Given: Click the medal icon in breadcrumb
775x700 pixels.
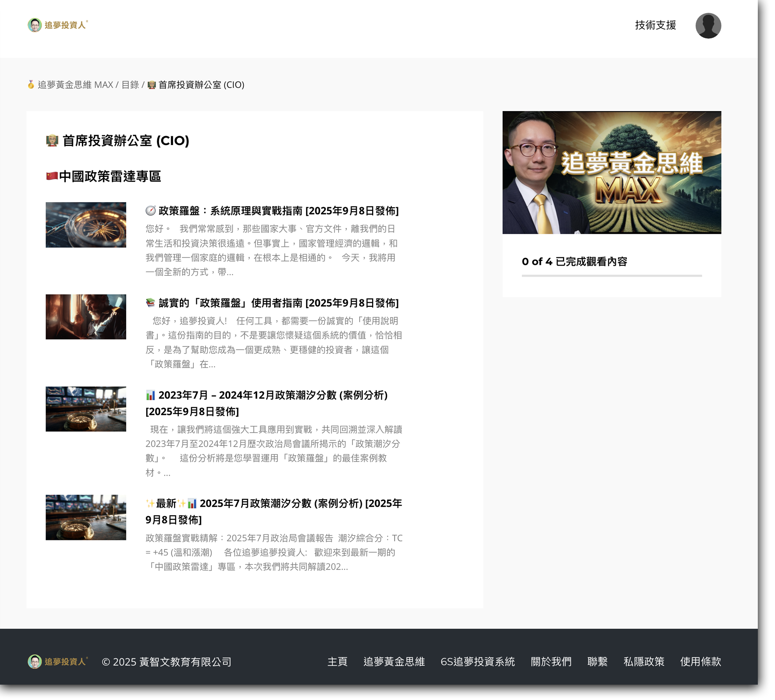Looking at the screenshot, I should click(x=31, y=84).
